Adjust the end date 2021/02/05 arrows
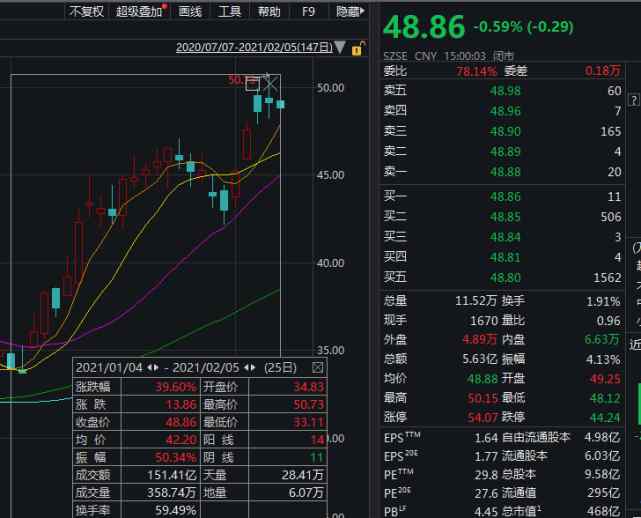Viewport: 641px width, 518px height. point(250,368)
